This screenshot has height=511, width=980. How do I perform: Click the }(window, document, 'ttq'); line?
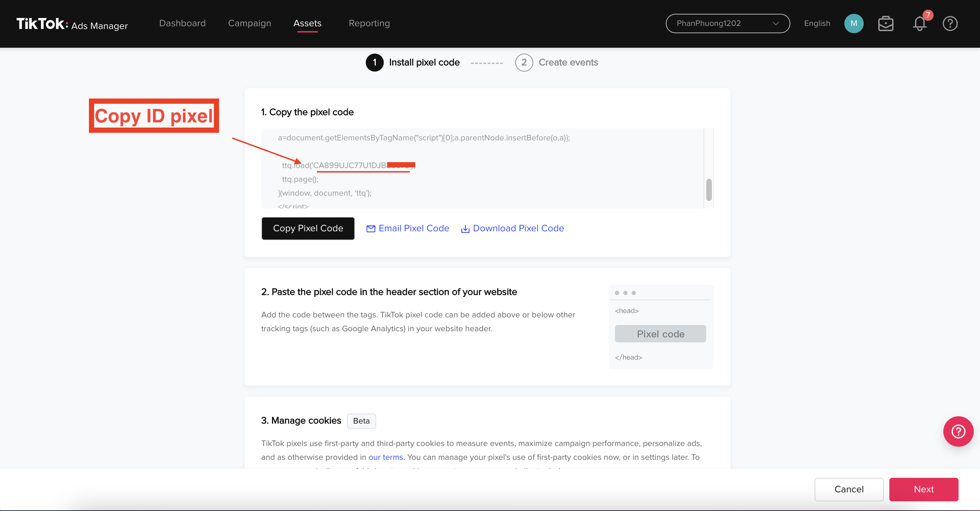click(325, 193)
